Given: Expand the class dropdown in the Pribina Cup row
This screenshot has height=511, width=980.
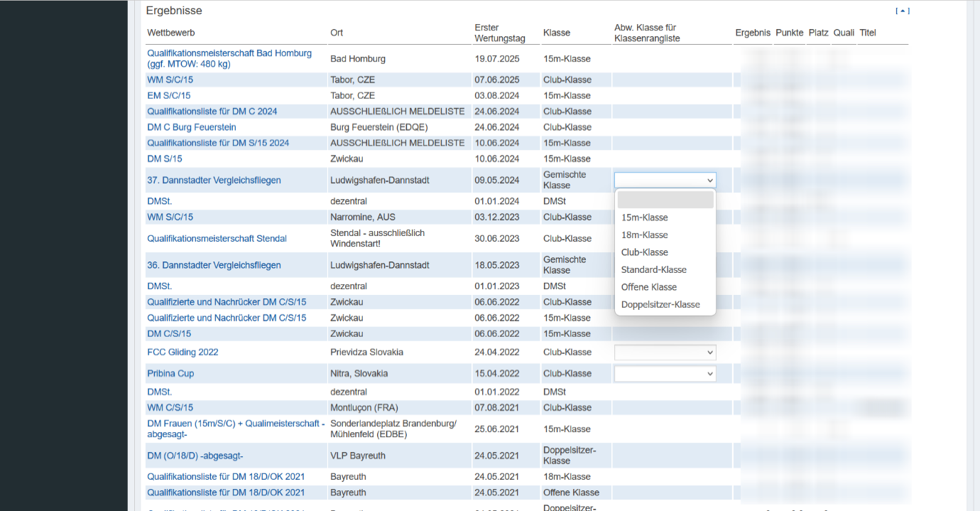Looking at the screenshot, I should click(665, 374).
